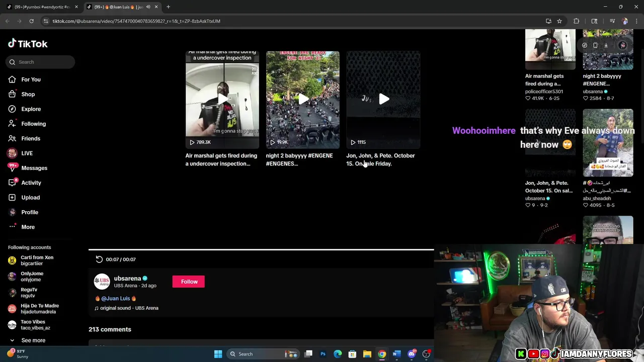Image resolution: width=644 pixels, height=362 pixels.
Task: Click the replay icon beside 00:07
Action: [x=99, y=259]
